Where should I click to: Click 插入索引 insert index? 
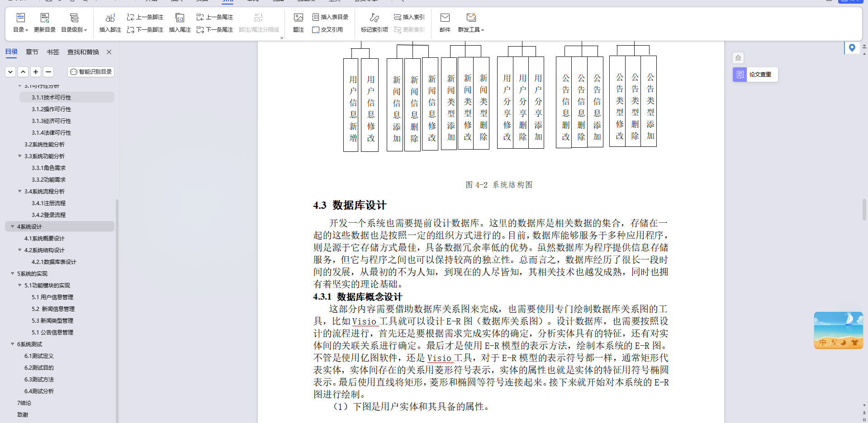(x=409, y=17)
